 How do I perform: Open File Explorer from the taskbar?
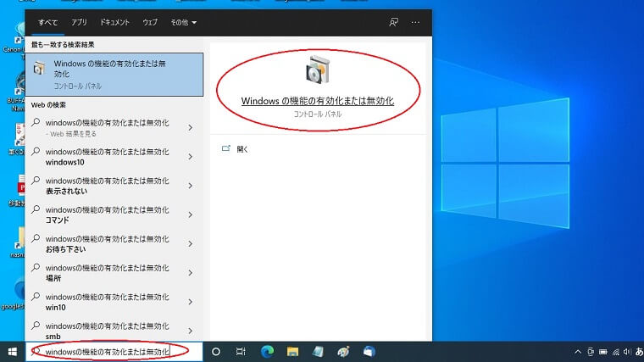pyautogui.click(x=292, y=352)
